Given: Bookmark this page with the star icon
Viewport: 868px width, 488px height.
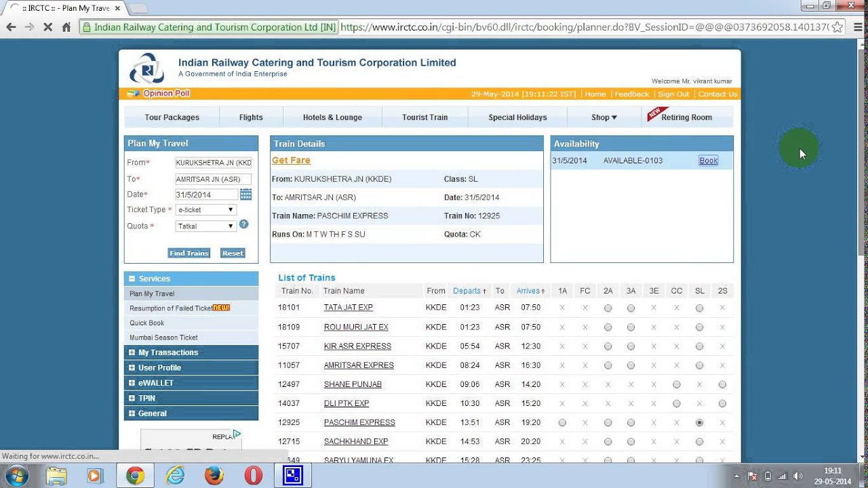Looking at the screenshot, I should tap(837, 27).
